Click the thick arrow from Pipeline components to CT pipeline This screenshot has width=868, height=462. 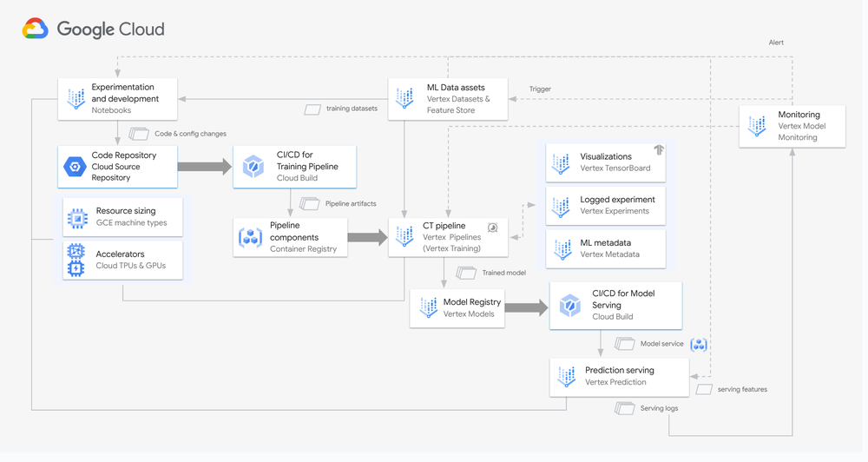coord(367,237)
